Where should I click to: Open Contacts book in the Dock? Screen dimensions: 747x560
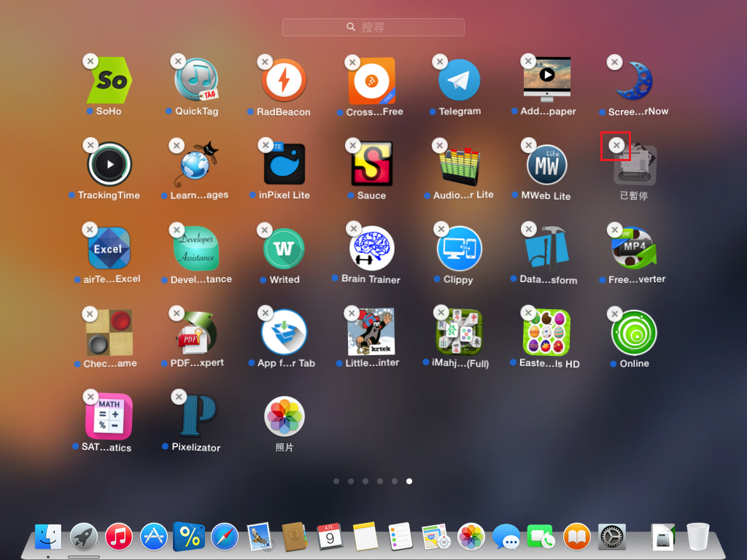point(295,537)
